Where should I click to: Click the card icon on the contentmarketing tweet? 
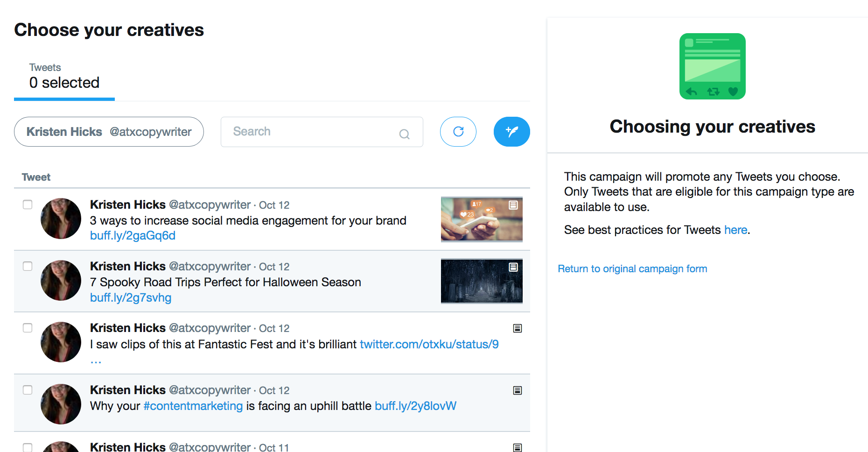(x=517, y=390)
